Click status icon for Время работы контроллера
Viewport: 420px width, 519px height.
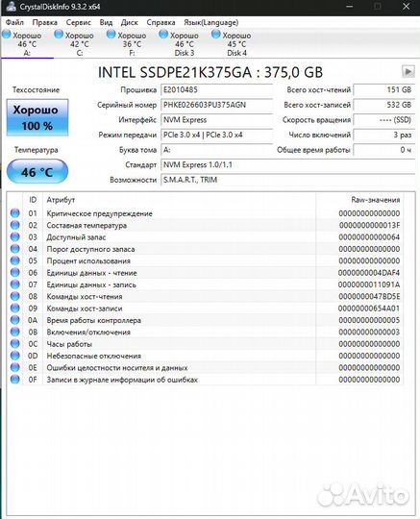tap(14, 320)
